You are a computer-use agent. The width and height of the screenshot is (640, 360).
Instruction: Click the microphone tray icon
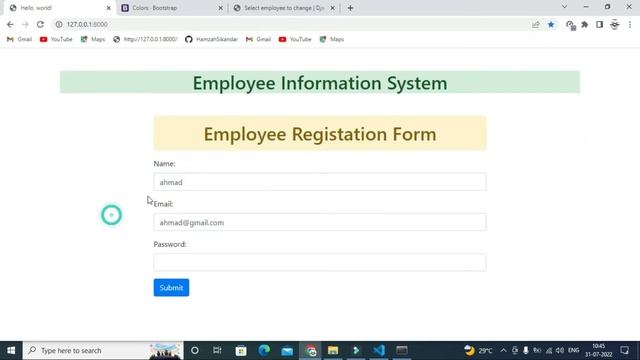(526, 350)
